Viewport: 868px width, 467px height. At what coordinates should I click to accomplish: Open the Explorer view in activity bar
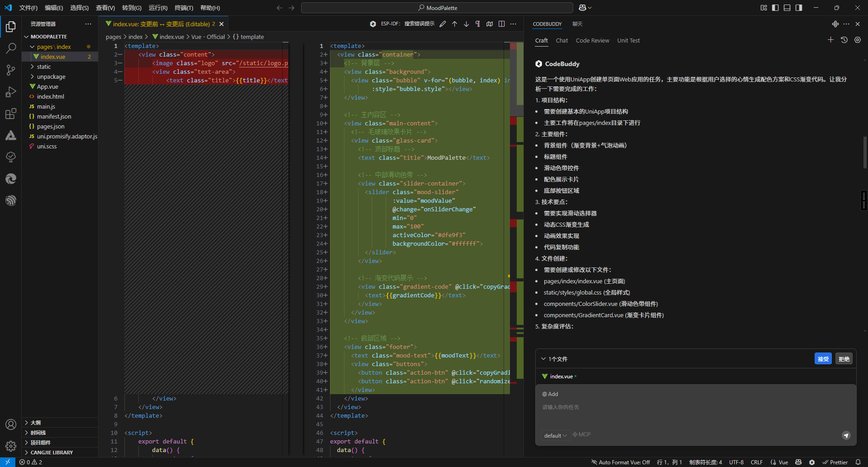coord(11,27)
